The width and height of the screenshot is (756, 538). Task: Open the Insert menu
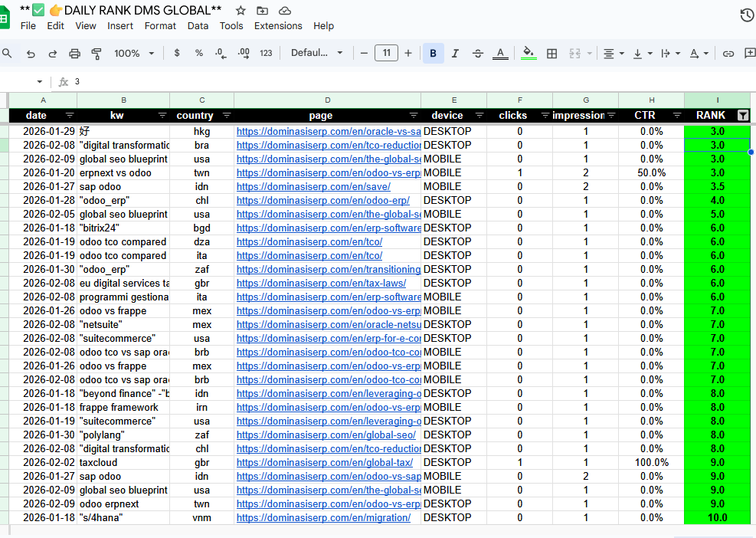(120, 26)
